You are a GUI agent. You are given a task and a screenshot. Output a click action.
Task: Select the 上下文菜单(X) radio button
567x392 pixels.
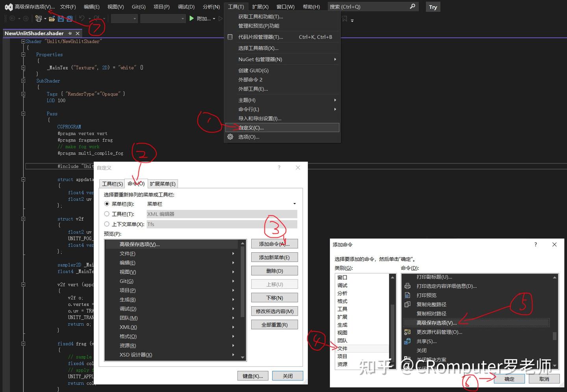pos(107,224)
